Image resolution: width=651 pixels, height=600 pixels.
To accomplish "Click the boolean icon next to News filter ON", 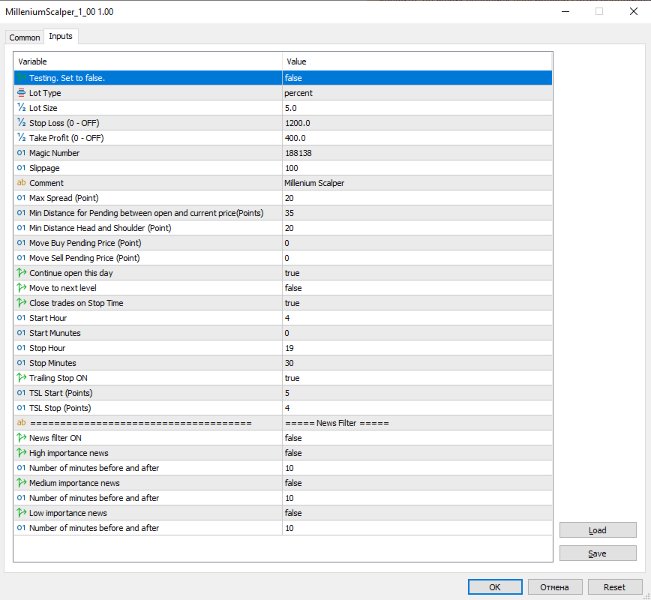I will point(21,437).
